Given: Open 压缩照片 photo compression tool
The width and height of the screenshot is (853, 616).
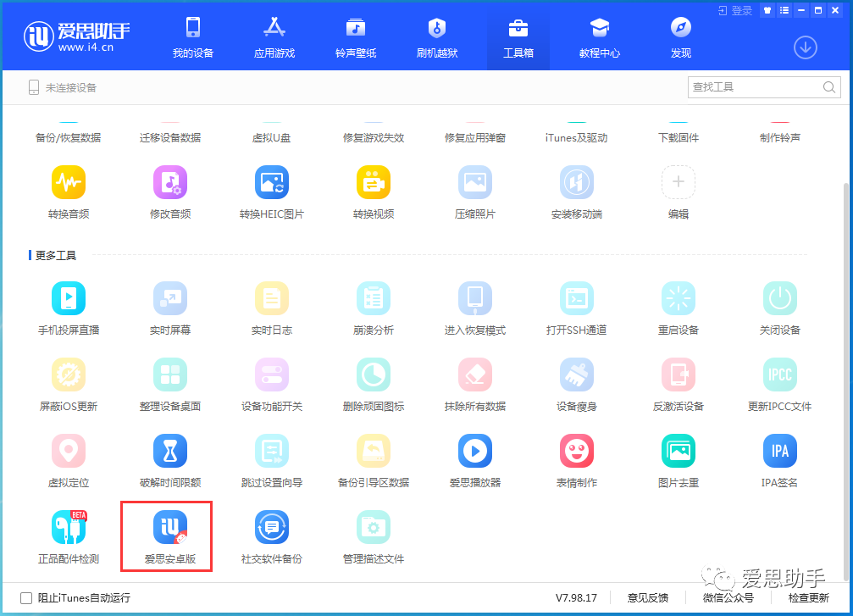Looking at the screenshot, I should (475, 182).
